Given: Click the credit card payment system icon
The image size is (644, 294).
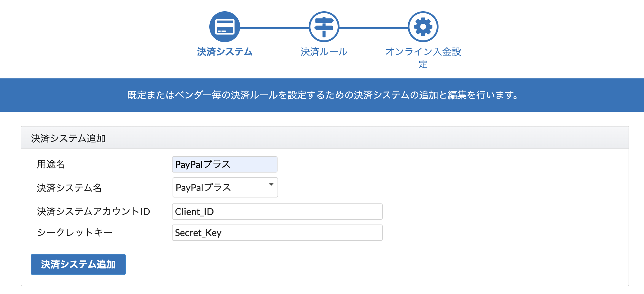Looking at the screenshot, I should click(224, 27).
